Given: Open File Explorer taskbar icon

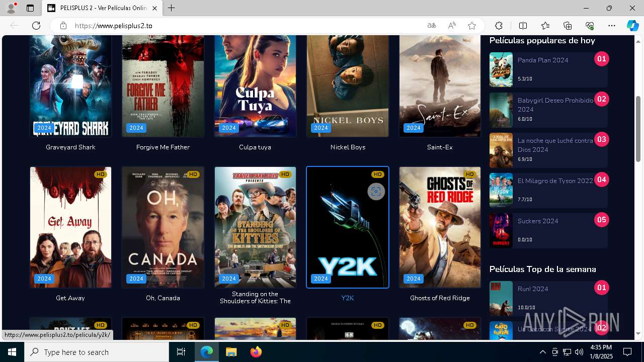Looking at the screenshot, I should tap(231, 352).
